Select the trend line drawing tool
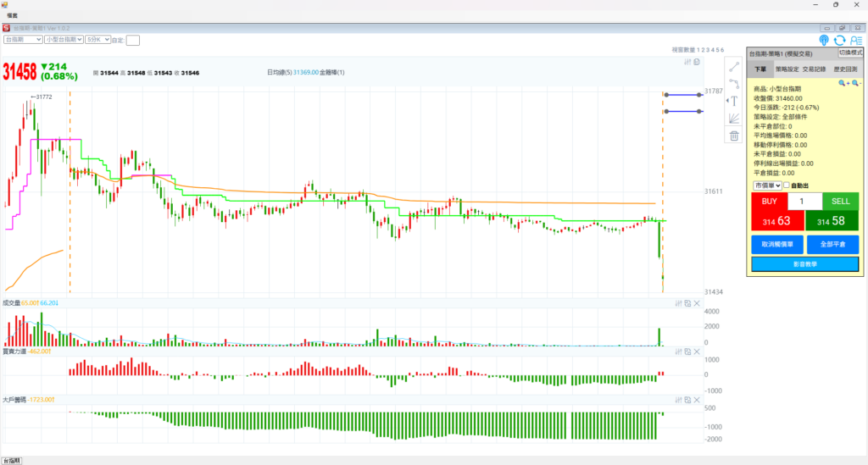Viewport: 868px width, 465px height. pyautogui.click(x=734, y=67)
